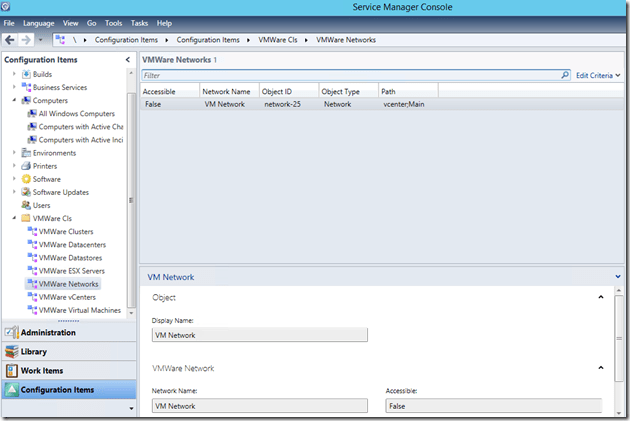630x421 pixels.
Task: Click the Library wunderbar icon
Action: tap(12, 352)
